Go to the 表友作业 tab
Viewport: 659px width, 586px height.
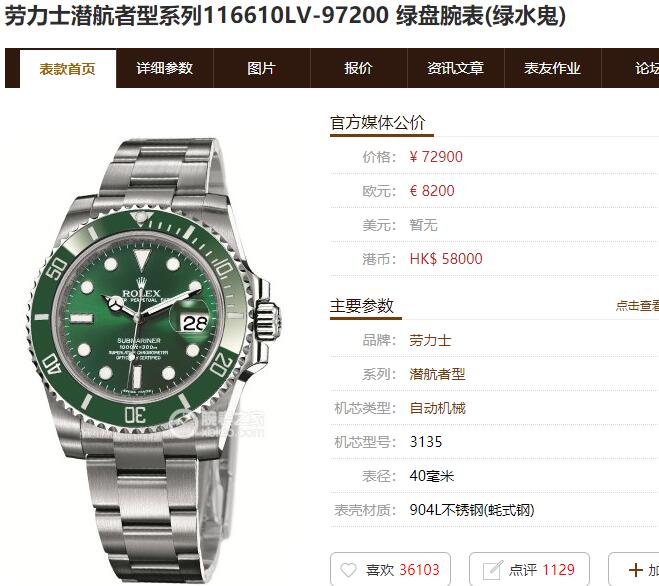(x=552, y=68)
